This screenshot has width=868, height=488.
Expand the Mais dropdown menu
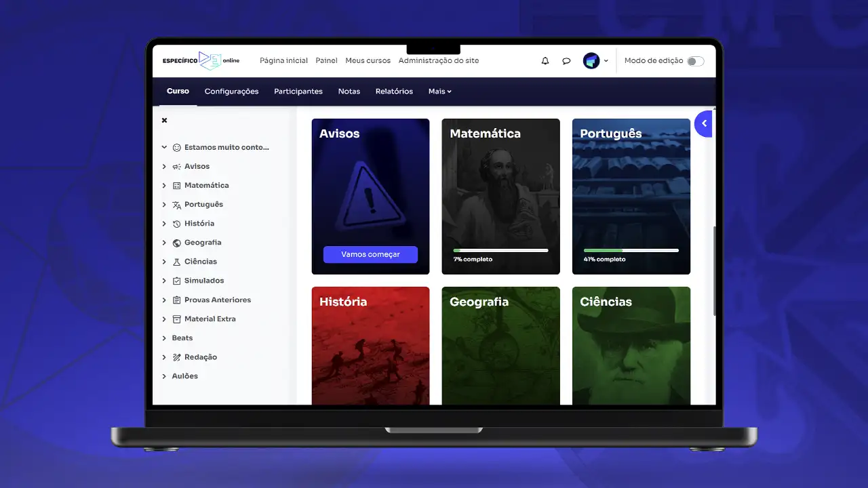point(439,91)
